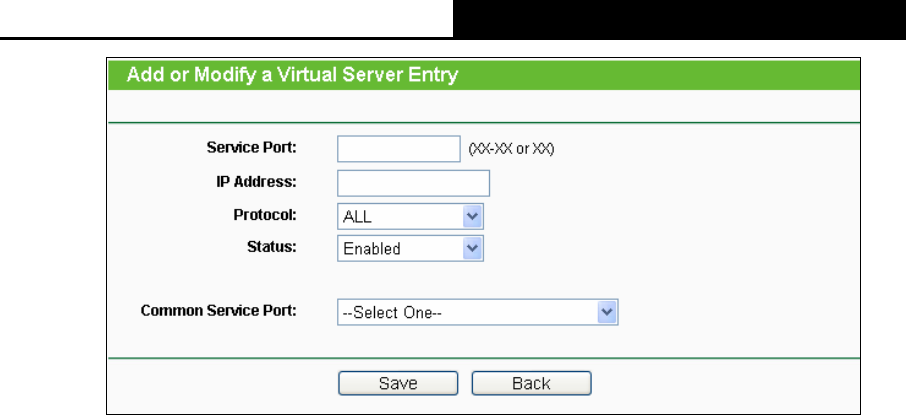Click the "Status:" label
Image resolution: width=906 pixels, height=415 pixels.
272,247
